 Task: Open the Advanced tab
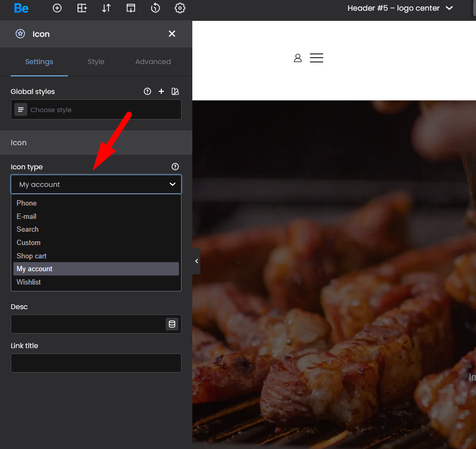tap(153, 62)
